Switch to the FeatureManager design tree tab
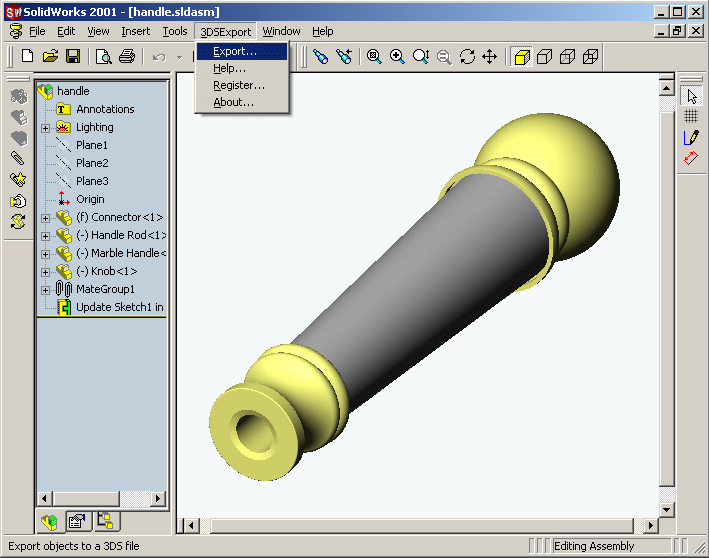Image resolution: width=709 pixels, height=558 pixels. pos(49,522)
